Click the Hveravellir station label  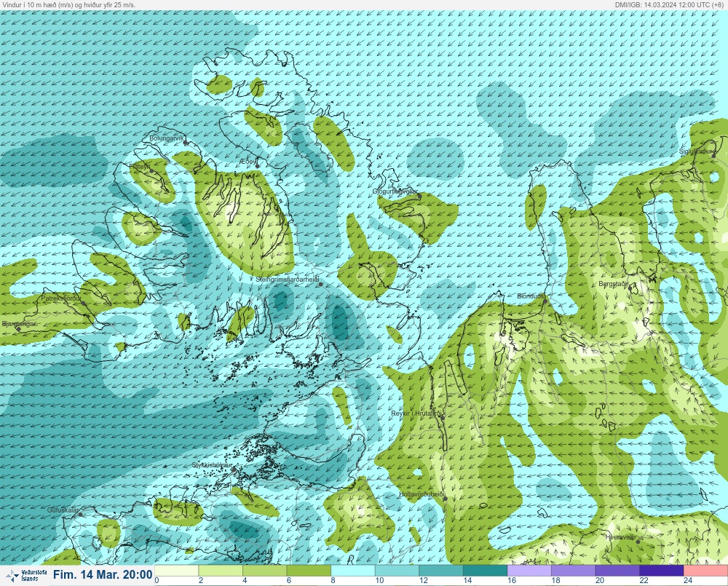click(x=620, y=537)
